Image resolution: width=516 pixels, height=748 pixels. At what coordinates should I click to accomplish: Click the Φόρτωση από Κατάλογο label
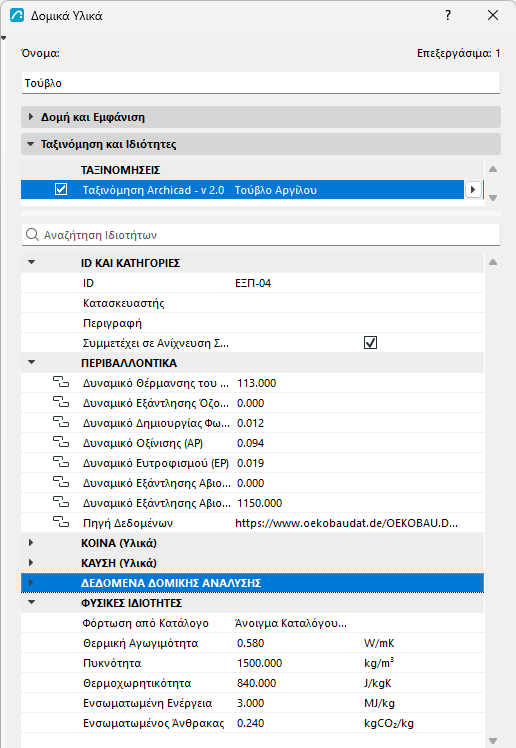[x=145, y=623]
